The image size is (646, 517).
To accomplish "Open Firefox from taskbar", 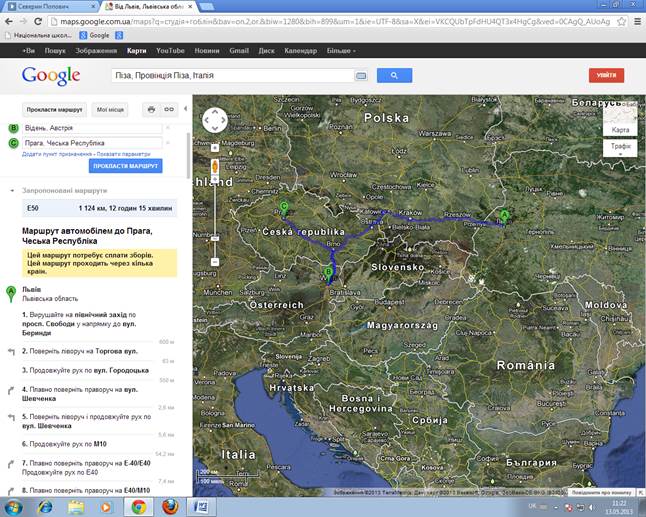I will [170, 507].
